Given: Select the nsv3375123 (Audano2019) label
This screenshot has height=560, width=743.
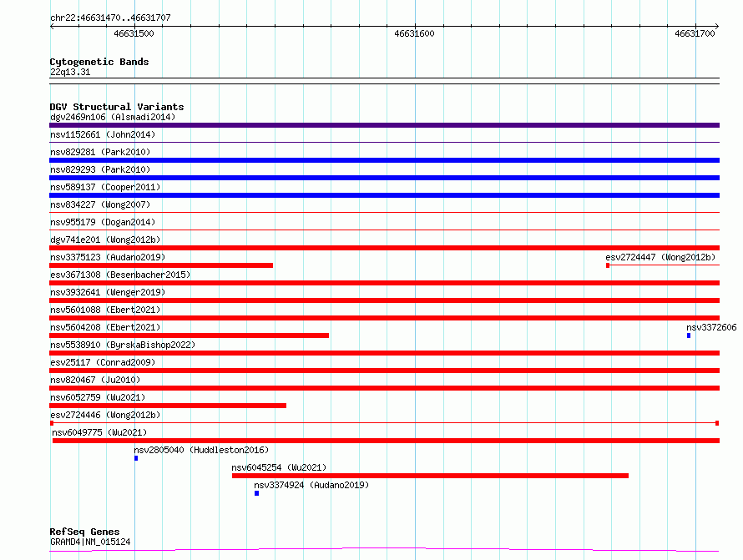Looking at the screenshot, I should point(108,257).
